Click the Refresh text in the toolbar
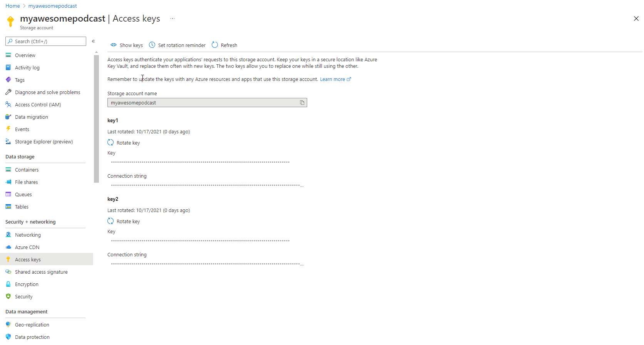Image resolution: width=644 pixels, height=345 pixels. click(x=229, y=45)
